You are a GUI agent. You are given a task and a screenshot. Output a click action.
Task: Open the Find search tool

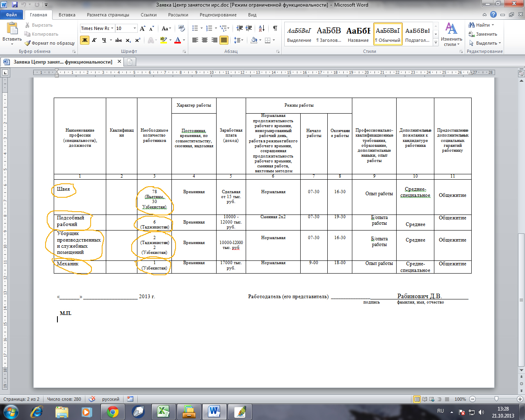479,25
